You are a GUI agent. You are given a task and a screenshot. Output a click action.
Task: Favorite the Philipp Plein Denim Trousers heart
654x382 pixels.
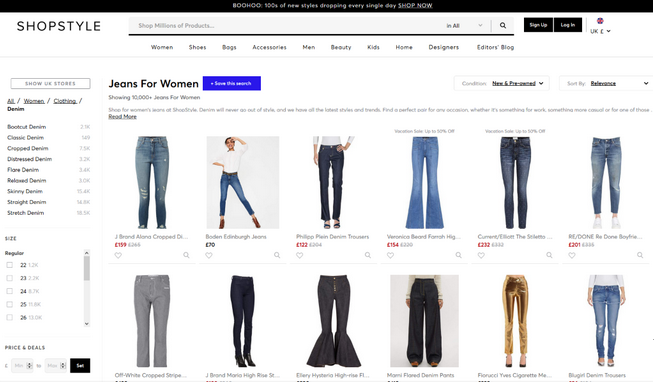tap(299, 255)
